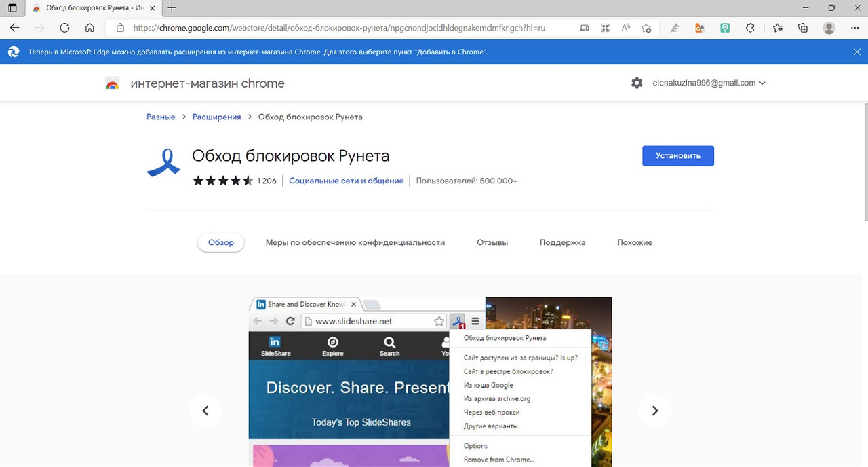Switch to Меры по обеспечению конфиденциальности tab

click(355, 242)
